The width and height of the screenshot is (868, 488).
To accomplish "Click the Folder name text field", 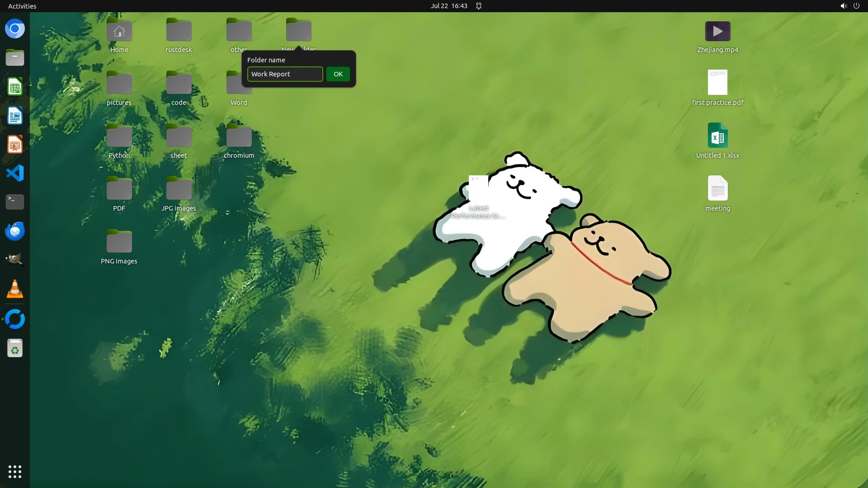I will [285, 74].
